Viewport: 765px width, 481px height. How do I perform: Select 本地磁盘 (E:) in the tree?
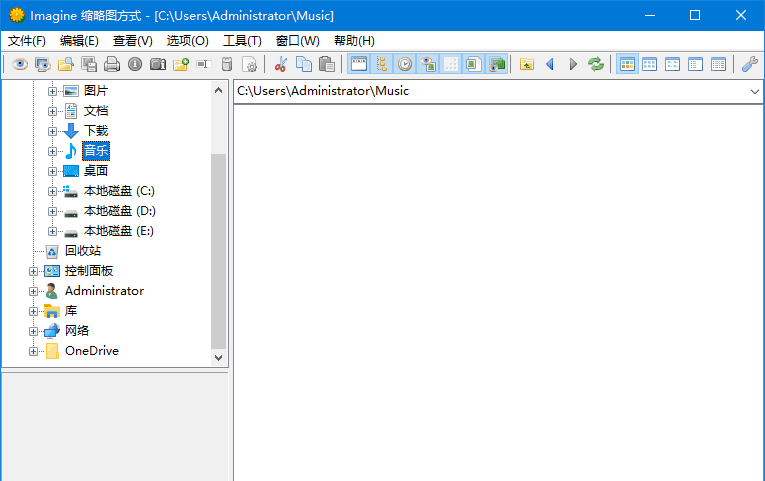pyautogui.click(x=119, y=231)
